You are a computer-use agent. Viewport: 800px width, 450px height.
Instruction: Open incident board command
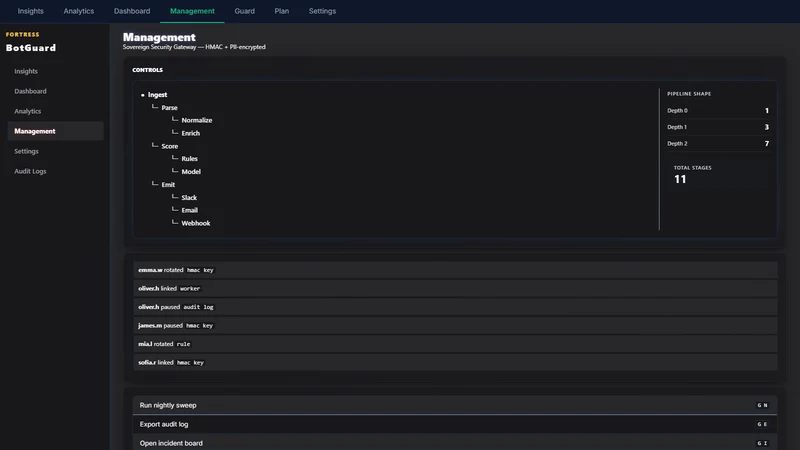click(455, 443)
